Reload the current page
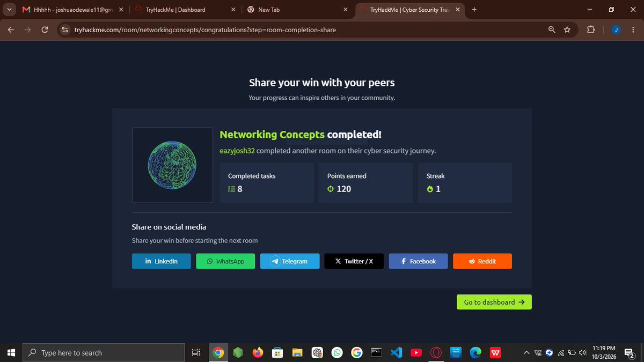 click(x=45, y=30)
